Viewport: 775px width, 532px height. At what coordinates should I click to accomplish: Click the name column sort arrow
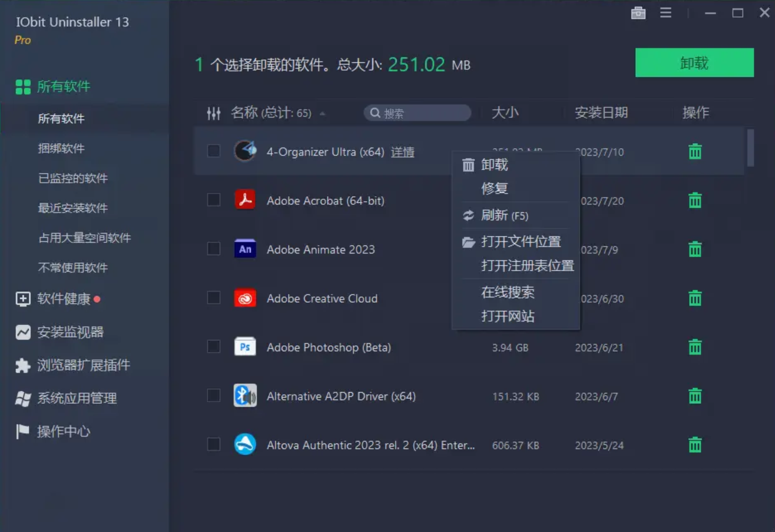pyautogui.click(x=322, y=113)
